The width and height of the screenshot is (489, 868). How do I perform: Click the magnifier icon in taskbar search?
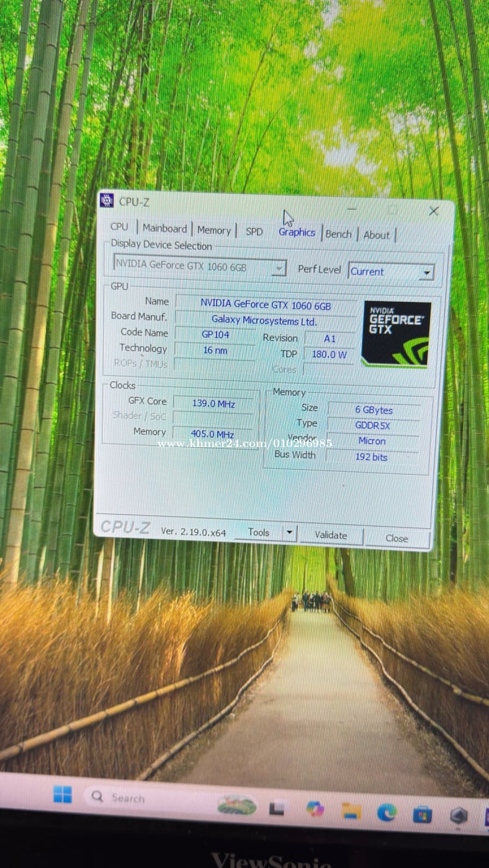pyautogui.click(x=97, y=797)
